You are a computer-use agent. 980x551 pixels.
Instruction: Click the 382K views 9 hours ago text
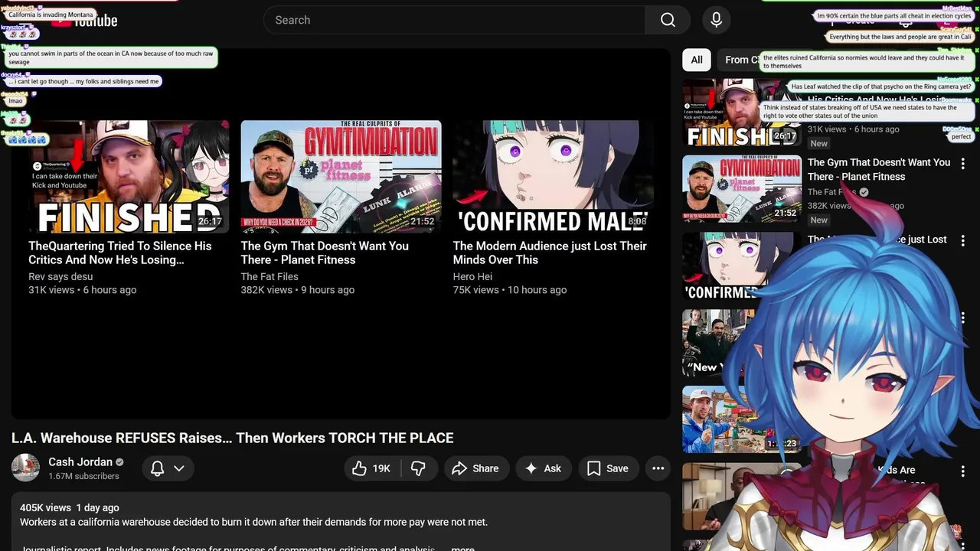[297, 290]
